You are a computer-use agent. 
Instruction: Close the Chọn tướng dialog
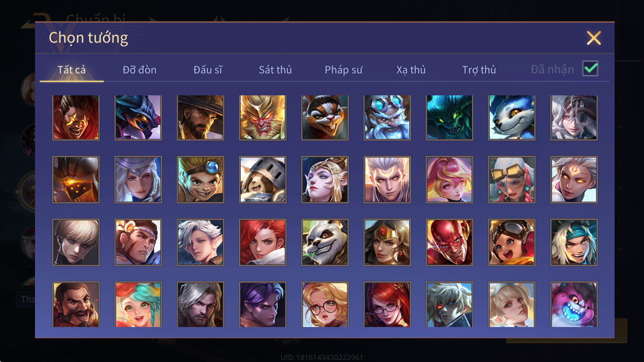coord(594,38)
